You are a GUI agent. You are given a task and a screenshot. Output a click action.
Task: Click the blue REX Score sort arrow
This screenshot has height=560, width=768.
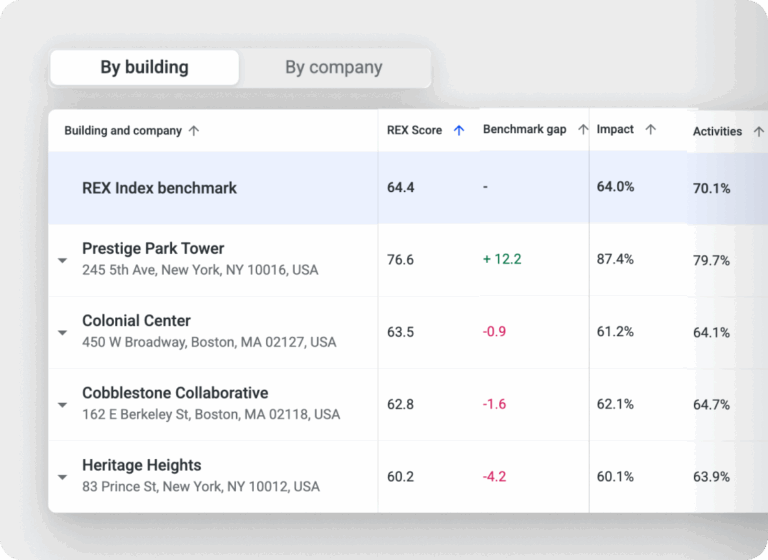coord(459,130)
